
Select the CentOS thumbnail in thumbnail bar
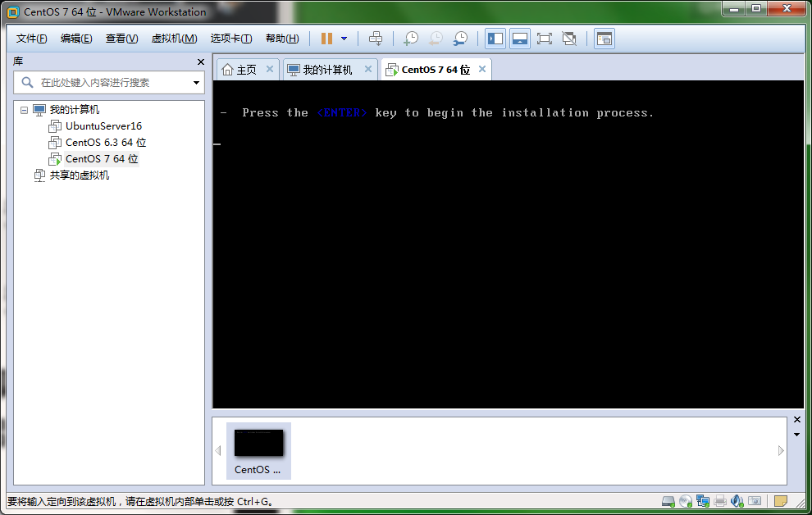click(x=258, y=451)
